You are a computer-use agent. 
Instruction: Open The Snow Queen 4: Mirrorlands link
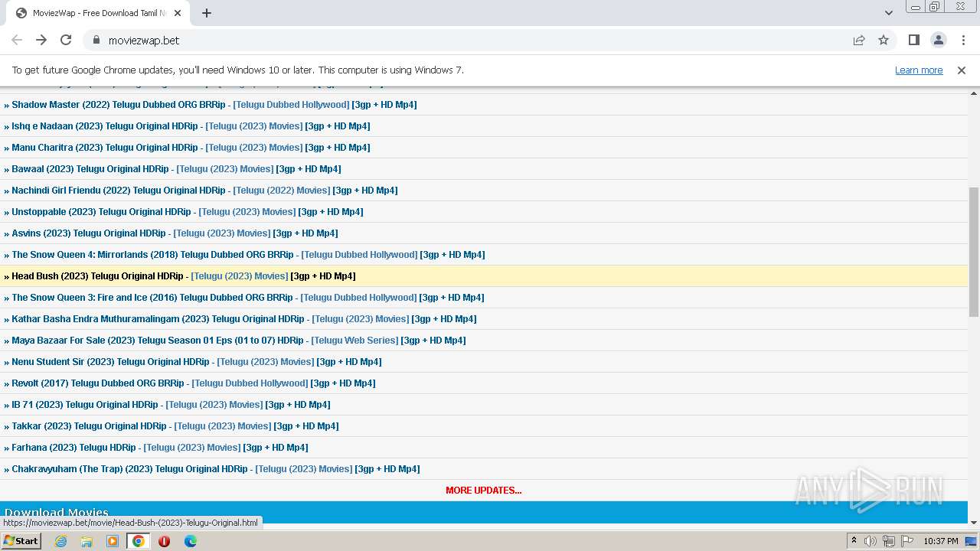tap(152, 255)
